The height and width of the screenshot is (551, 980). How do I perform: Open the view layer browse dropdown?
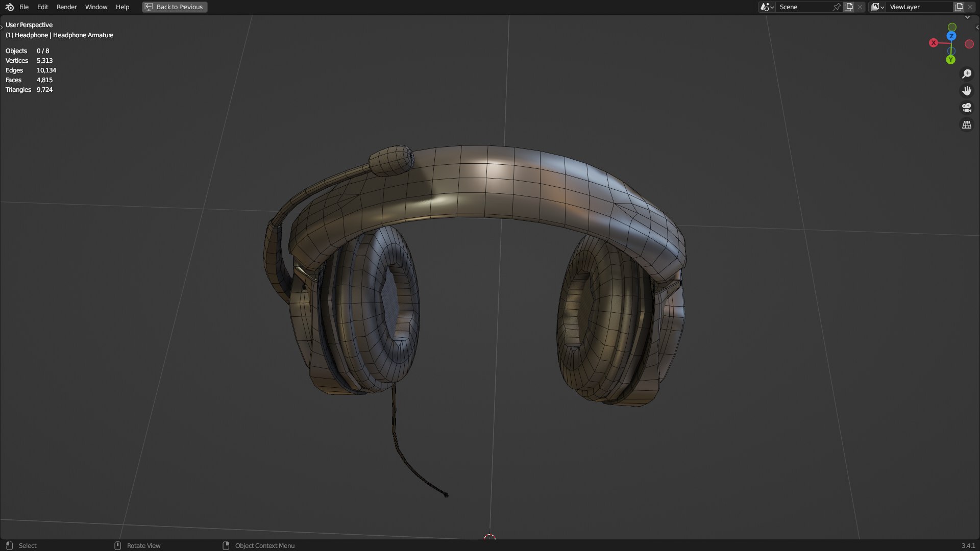tap(877, 7)
